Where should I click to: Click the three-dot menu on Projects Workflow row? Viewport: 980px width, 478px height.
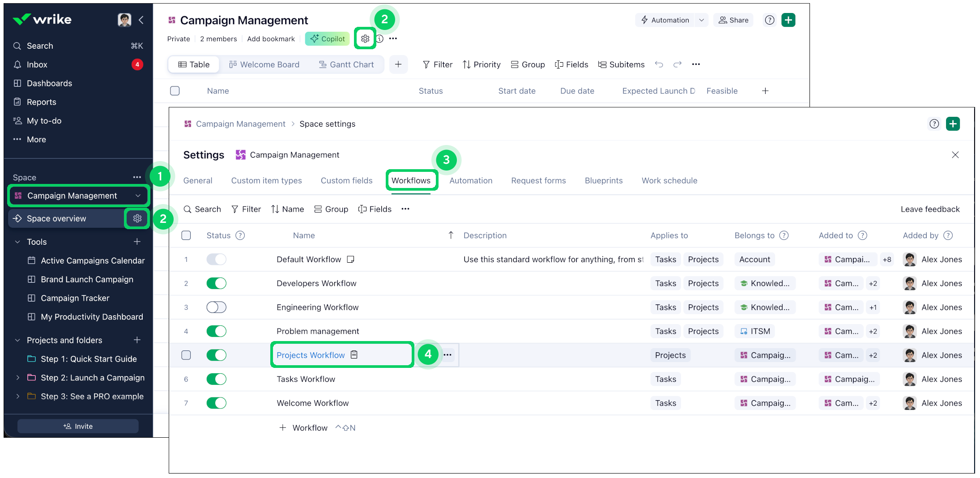click(447, 355)
